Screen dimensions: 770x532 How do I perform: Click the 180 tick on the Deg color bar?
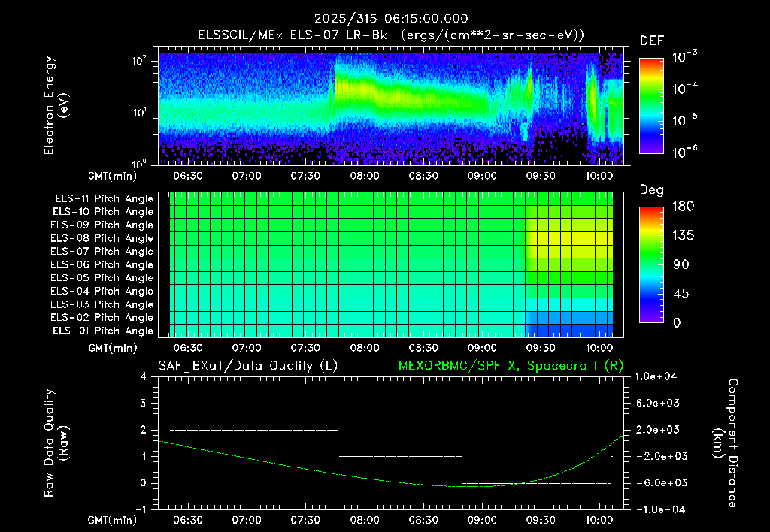click(683, 207)
